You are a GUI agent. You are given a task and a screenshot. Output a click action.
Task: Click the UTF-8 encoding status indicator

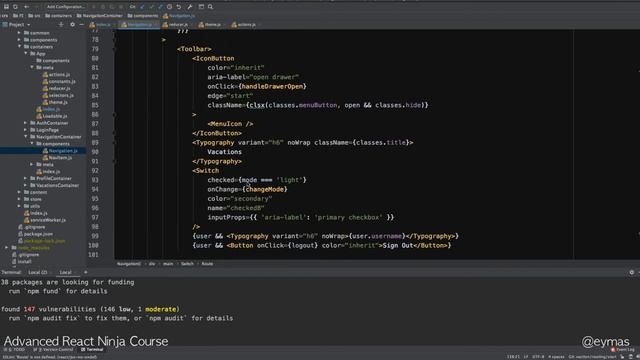pos(538,357)
